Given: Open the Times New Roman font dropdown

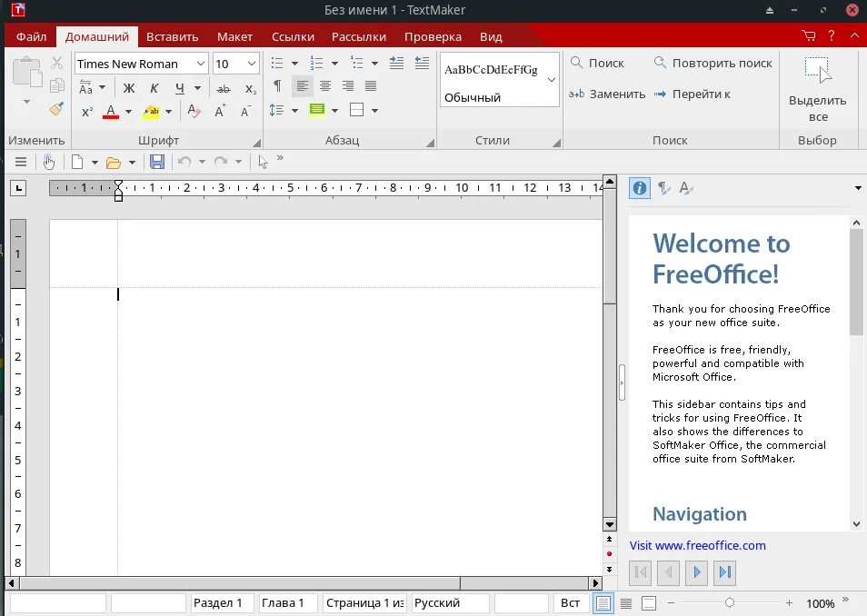Looking at the screenshot, I should [202, 64].
